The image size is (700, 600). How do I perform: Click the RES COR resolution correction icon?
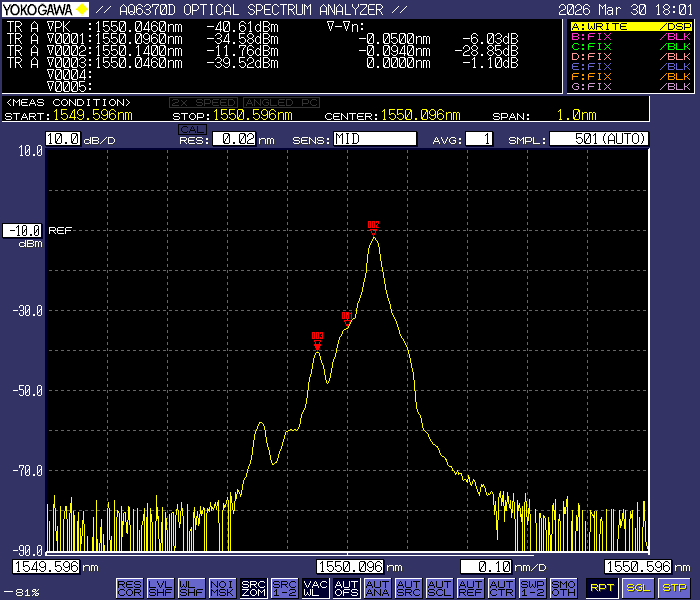click(x=130, y=588)
